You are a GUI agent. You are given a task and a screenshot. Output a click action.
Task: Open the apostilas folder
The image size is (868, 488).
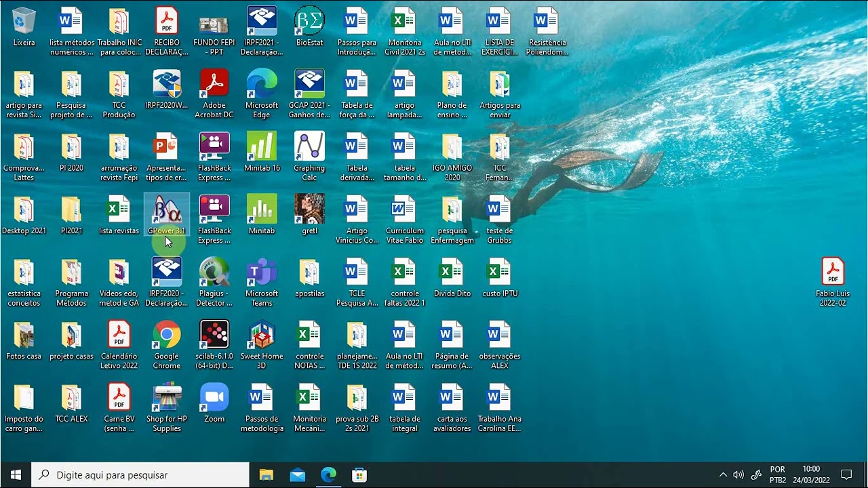click(x=309, y=278)
